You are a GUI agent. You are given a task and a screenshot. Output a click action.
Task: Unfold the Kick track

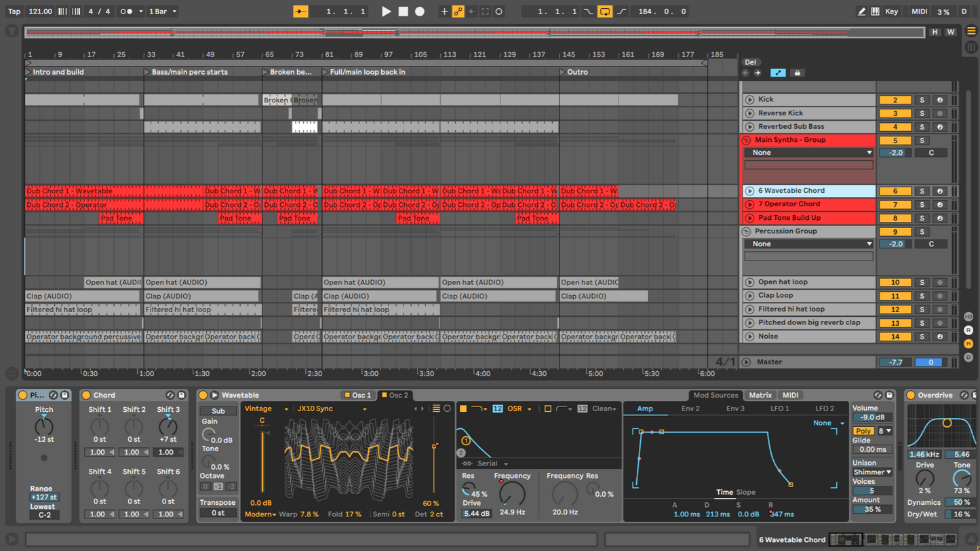pyautogui.click(x=749, y=100)
